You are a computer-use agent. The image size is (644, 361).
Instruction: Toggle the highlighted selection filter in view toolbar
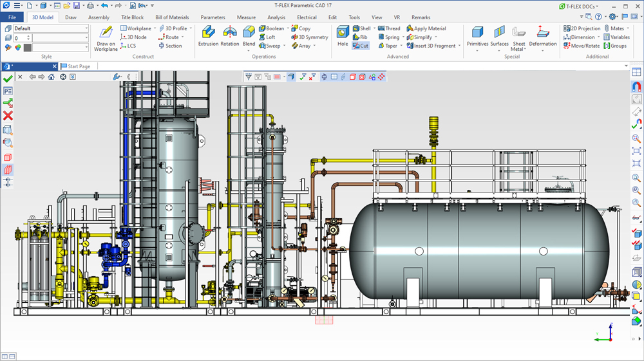pos(291,77)
